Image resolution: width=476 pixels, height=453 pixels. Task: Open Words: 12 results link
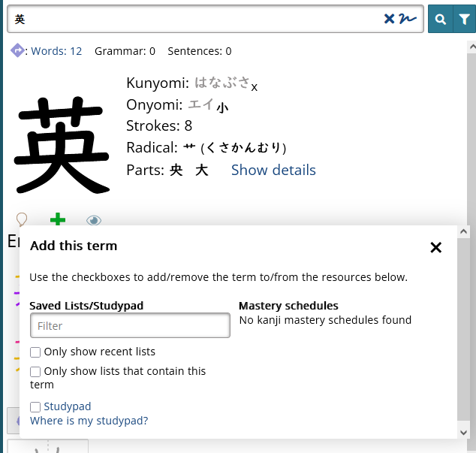[56, 51]
